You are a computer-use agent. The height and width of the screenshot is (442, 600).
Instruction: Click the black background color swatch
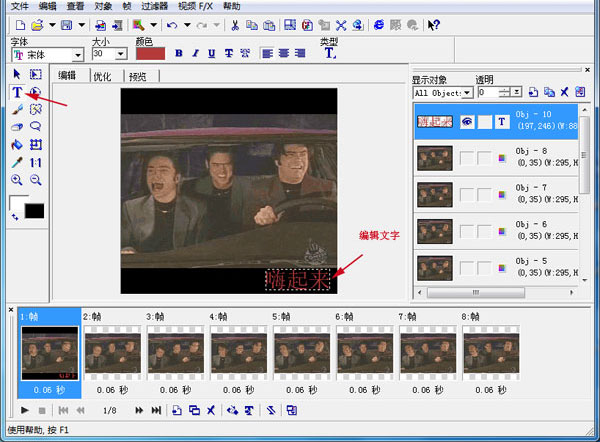coord(34,211)
